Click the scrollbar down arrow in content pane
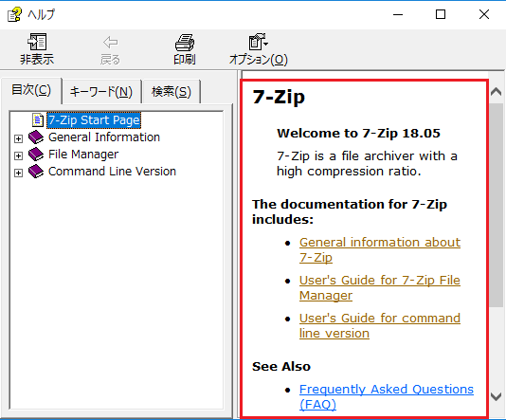The image size is (506, 420). pos(496,396)
